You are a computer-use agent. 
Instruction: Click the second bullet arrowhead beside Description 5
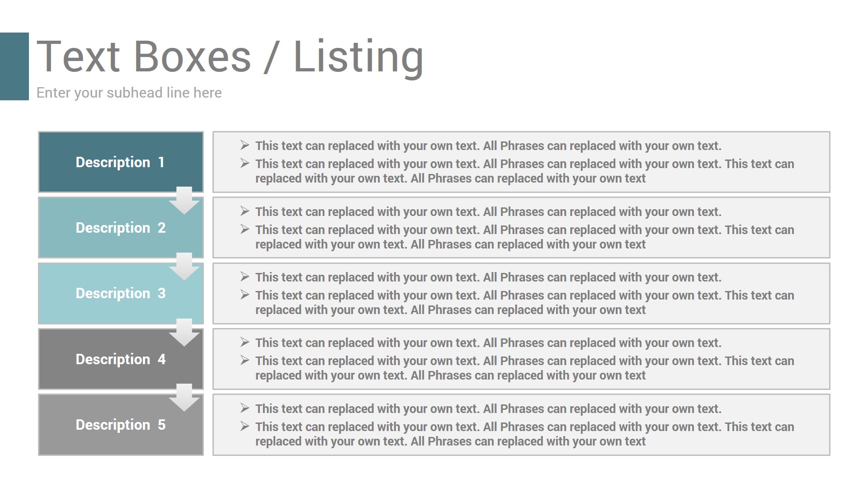[x=245, y=426]
